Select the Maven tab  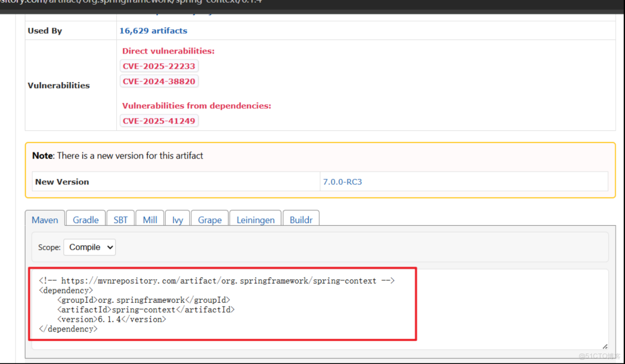tap(45, 218)
